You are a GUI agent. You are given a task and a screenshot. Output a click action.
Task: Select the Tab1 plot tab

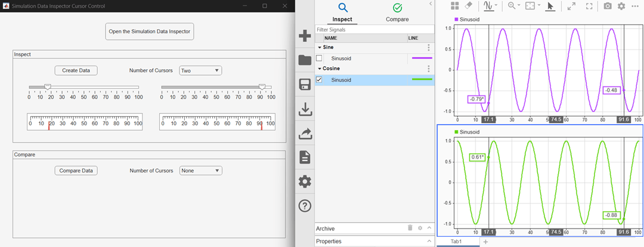click(456, 242)
